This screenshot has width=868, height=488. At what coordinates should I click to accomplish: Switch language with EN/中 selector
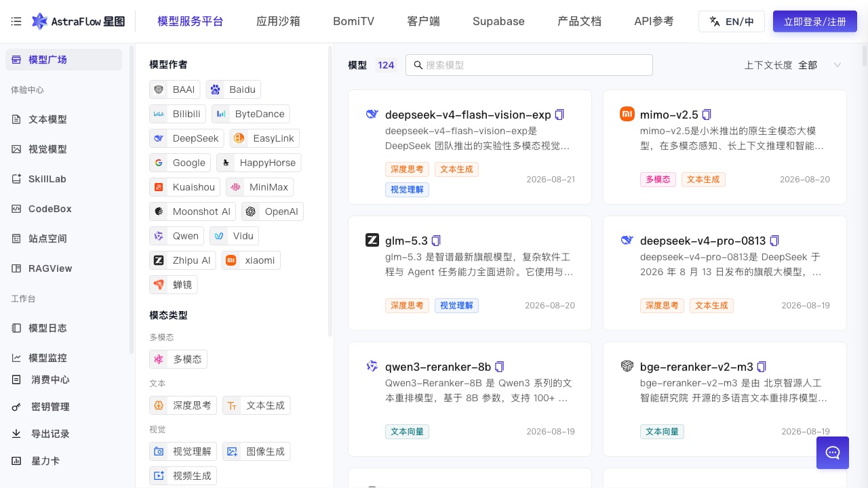click(x=732, y=22)
